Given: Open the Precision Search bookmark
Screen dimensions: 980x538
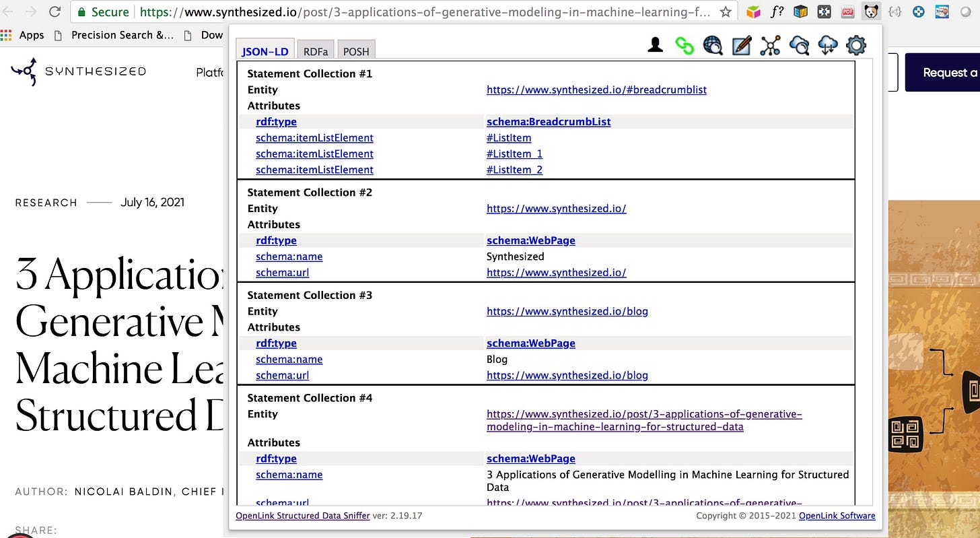Looking at the screenshot, I should tap(115, 35).
